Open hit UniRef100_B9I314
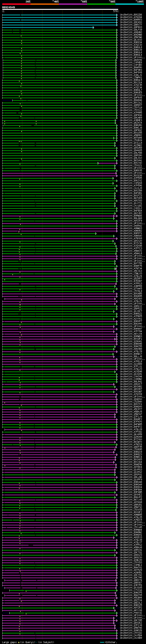The image size is (146, 644). coord(131,82)
